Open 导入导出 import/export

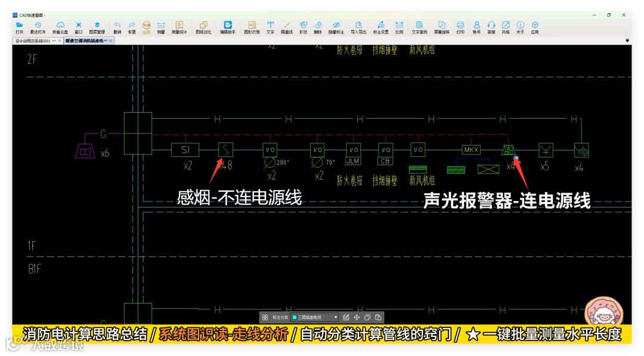[x=358, y=27]
